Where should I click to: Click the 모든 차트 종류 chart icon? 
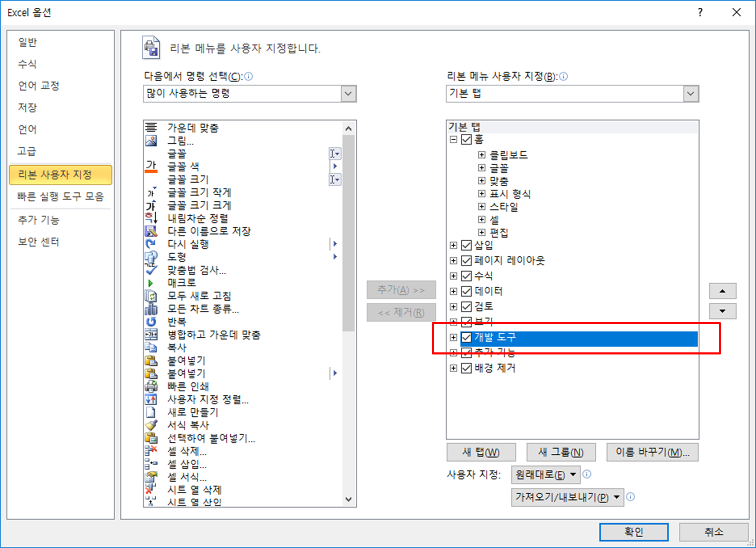pyautogui.click(x=151, y=308)
